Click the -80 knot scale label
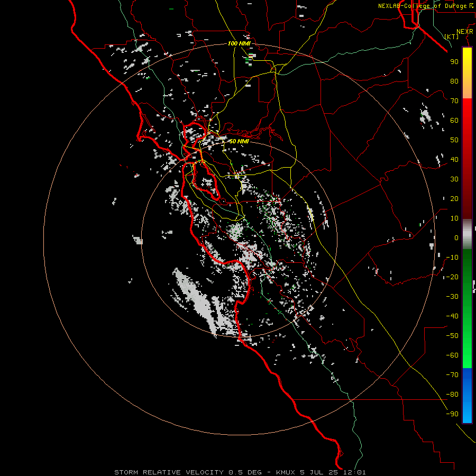 452,395
